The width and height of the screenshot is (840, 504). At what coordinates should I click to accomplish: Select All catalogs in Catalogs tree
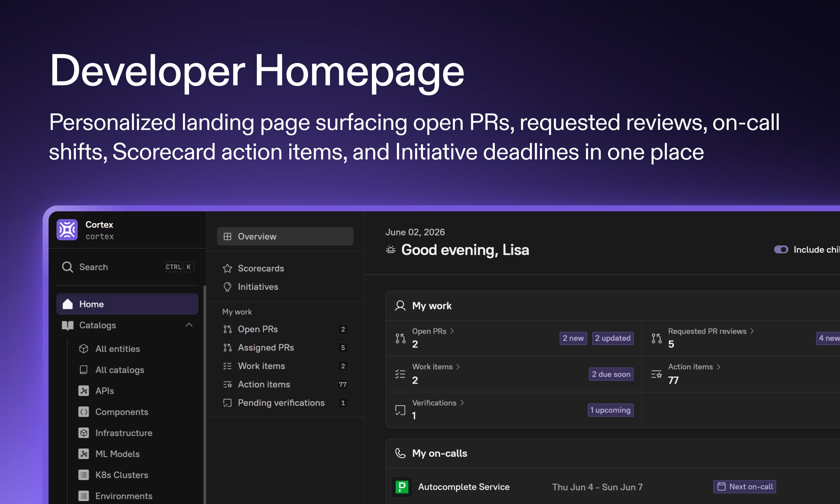[x=120, y=370]
